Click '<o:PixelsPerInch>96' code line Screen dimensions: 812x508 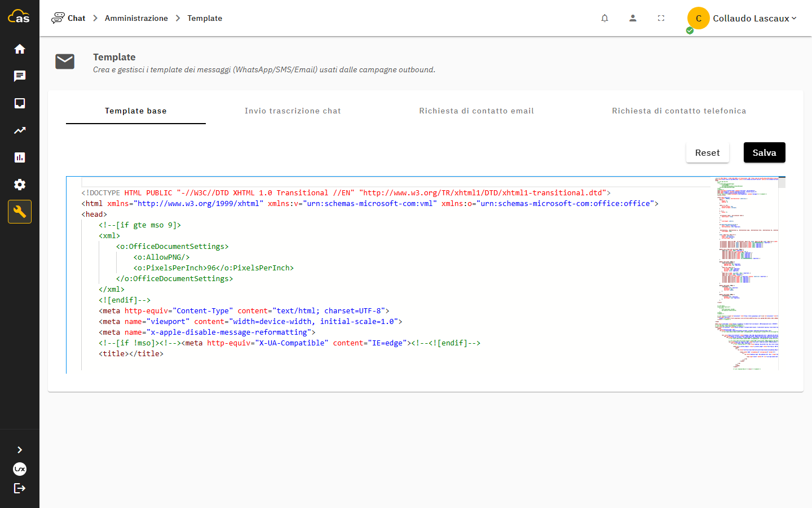[x=213, y=268]
